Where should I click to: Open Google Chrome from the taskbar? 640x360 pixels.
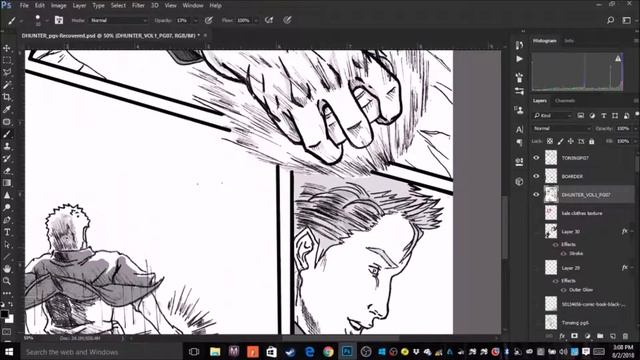click(328, 352)
